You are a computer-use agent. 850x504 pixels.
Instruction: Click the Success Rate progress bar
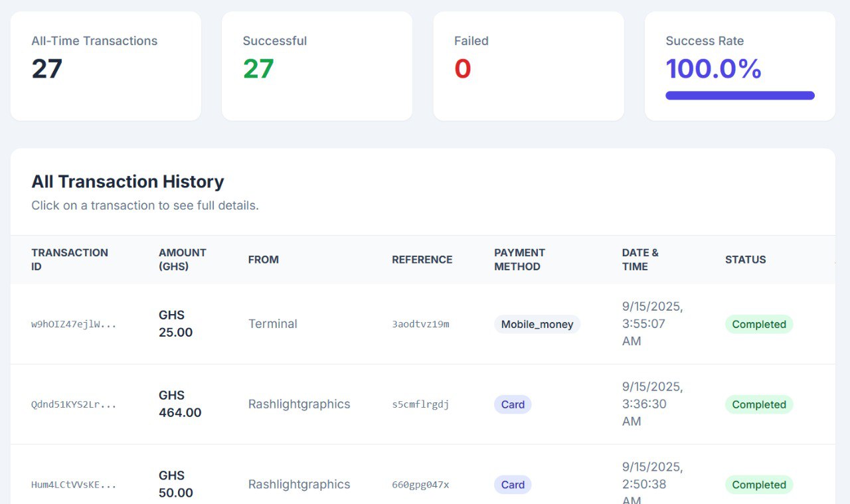coord(740,96)
